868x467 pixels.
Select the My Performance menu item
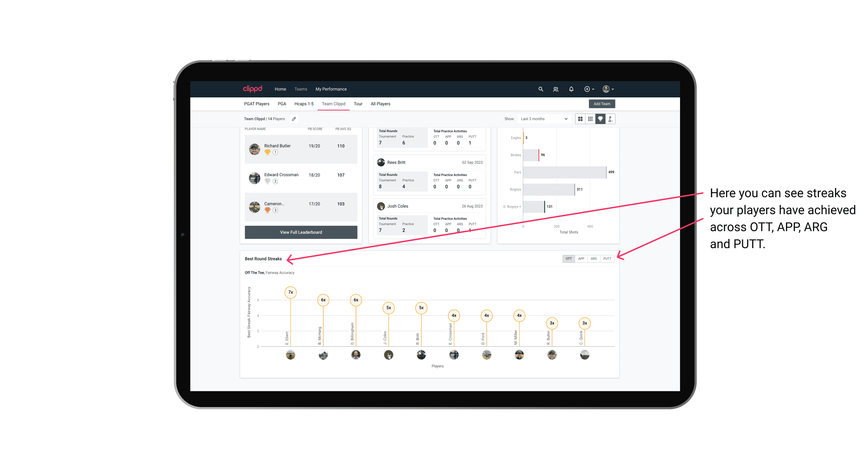click(x=331, y=89)
